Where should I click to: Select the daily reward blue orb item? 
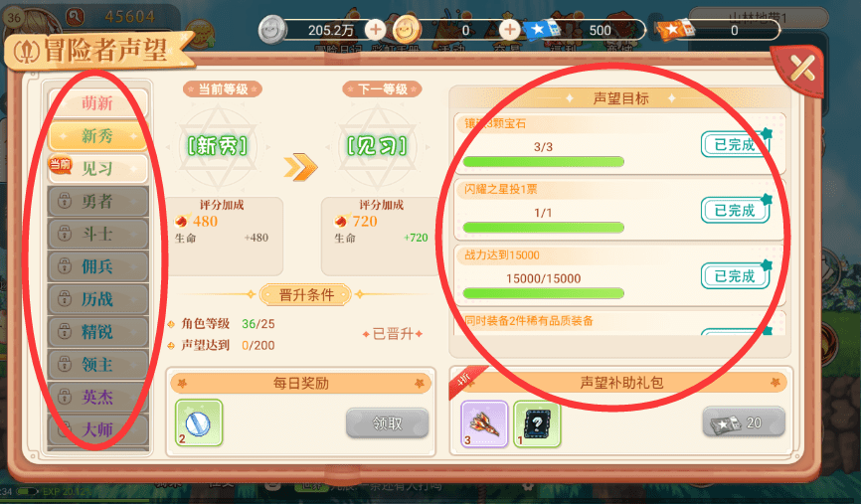pos(199,422)
